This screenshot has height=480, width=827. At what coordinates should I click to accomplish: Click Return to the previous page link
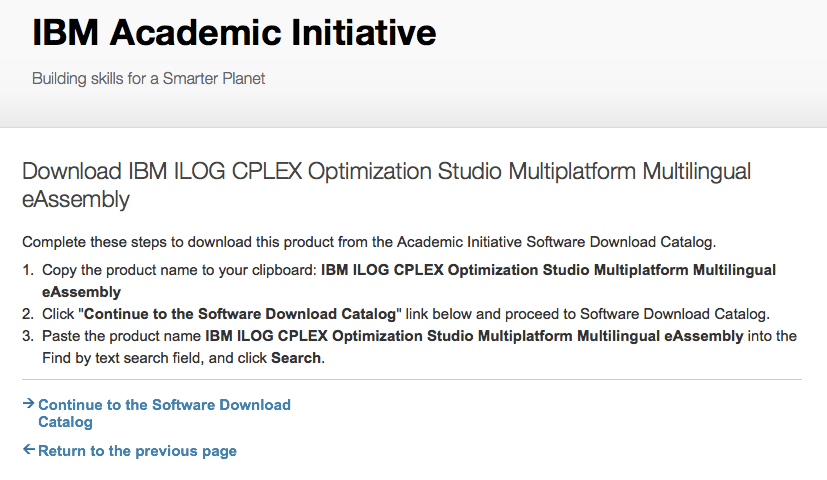(137, 451)
